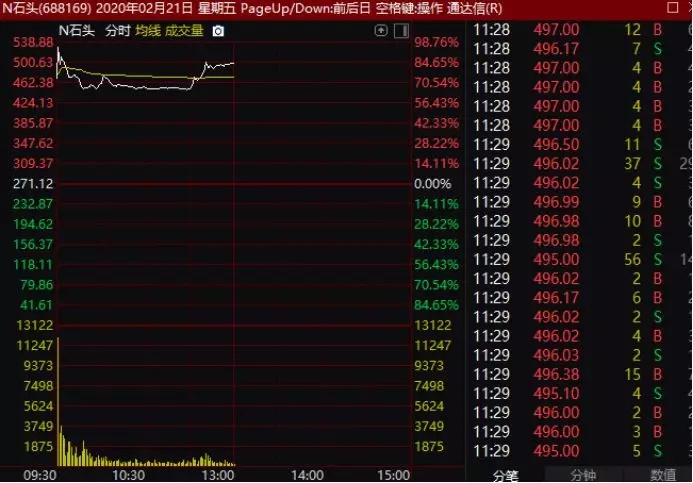Select the 11:29 trade at 495.00 with 56 lots
This screenshot has height=483, width=693.
(x=568, y=259)
